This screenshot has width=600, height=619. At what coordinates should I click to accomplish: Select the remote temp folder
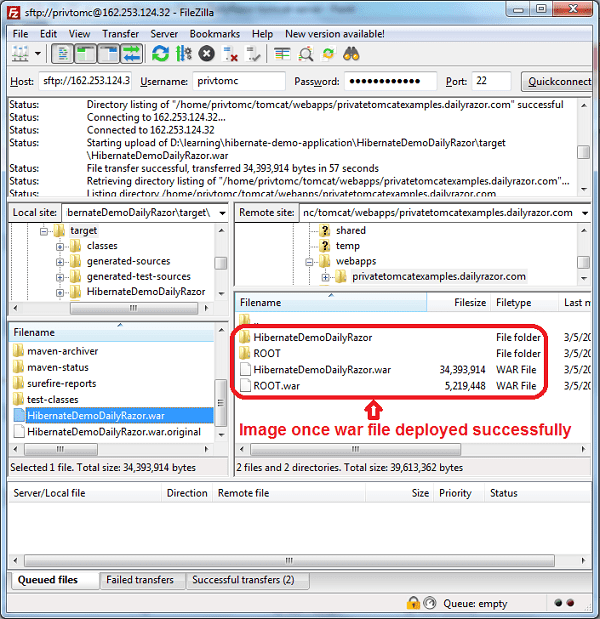pyautogui.click(x=347, y=246)
